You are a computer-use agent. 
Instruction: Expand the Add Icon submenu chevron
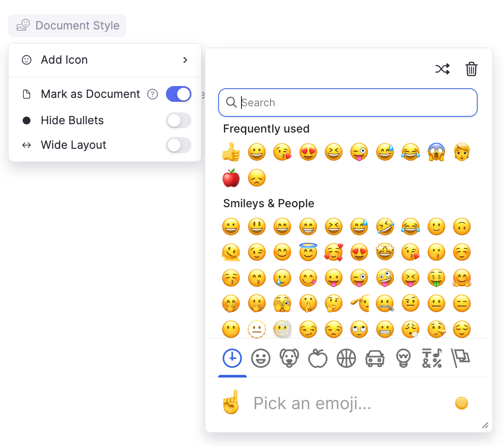point(185,60)
